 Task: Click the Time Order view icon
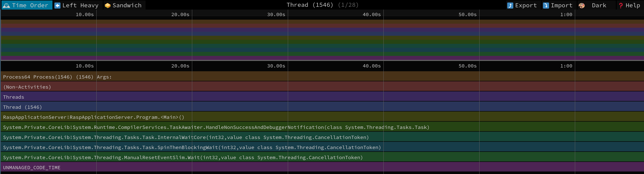tap(6, 5)
